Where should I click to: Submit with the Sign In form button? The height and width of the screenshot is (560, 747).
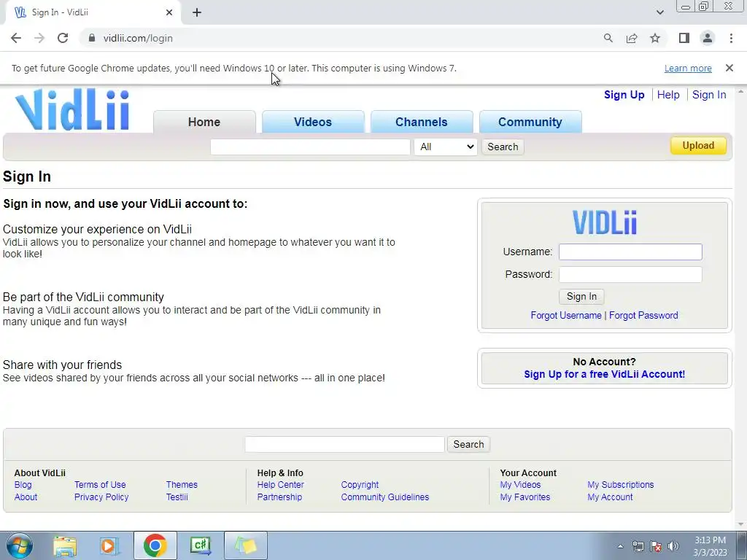click(x=581, y=296)
